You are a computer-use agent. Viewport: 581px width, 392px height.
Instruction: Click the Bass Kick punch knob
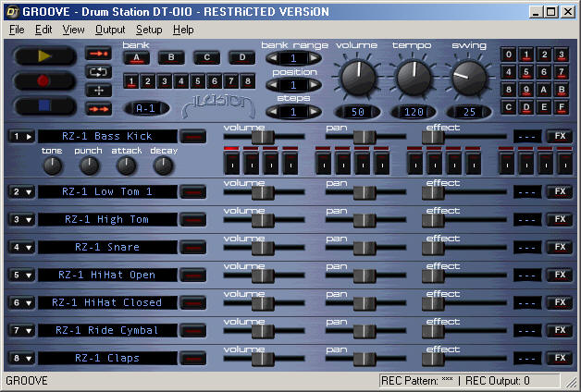(x=89, y=165)
